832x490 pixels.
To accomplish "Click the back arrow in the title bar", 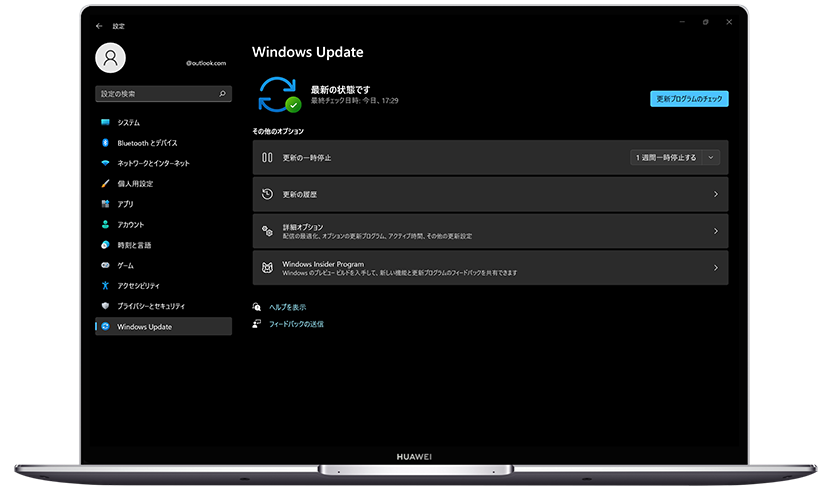I will pos(98,25).
